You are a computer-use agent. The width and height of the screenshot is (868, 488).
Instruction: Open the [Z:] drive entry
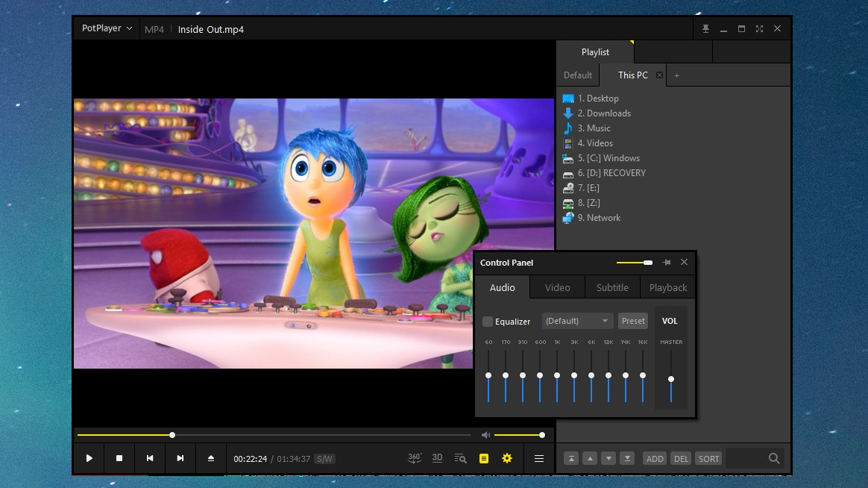click(581, 203)
